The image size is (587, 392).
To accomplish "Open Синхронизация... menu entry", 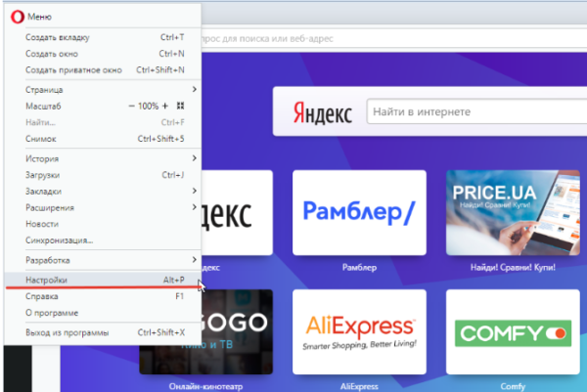I will point(103,240).
